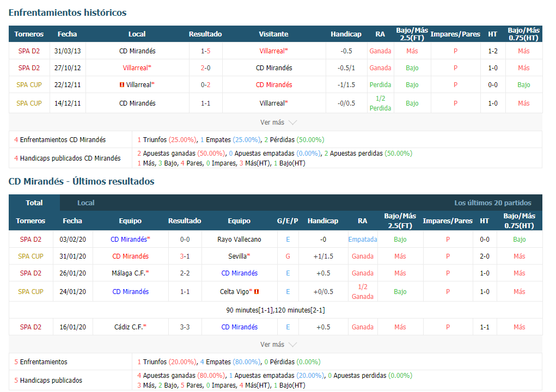Viewport: 556px width, 392px height.
Task: Click 4 Enfrentamientos CD Mirandés summary
Action: point(60,139)
